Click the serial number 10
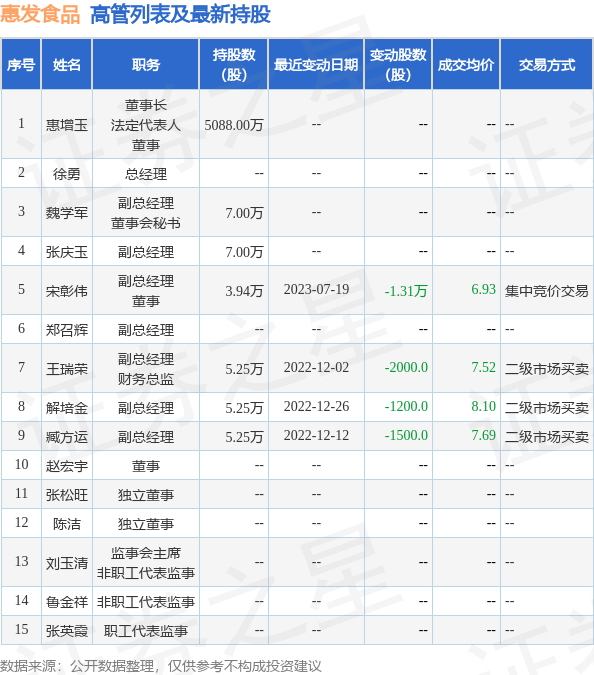 [x=21, y=464]
